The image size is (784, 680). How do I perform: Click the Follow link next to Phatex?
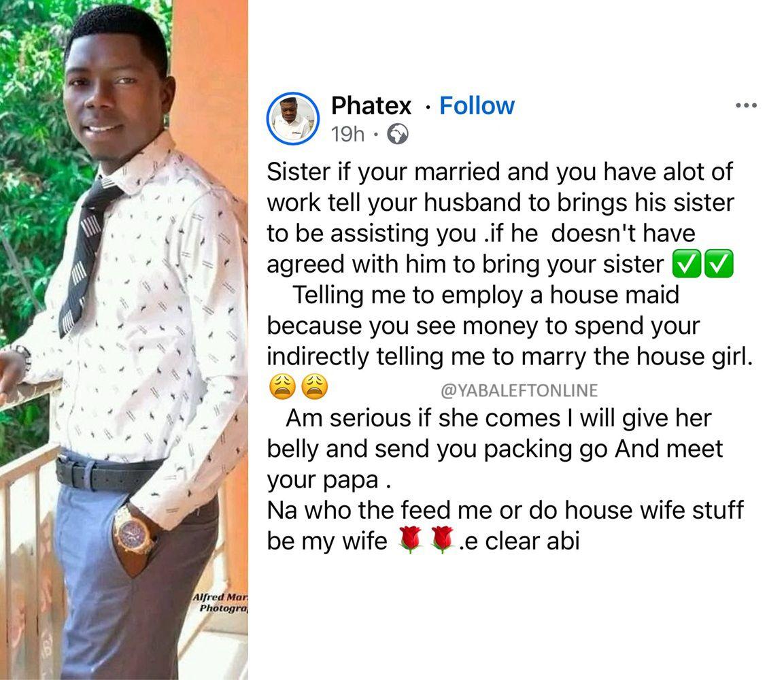477,106
